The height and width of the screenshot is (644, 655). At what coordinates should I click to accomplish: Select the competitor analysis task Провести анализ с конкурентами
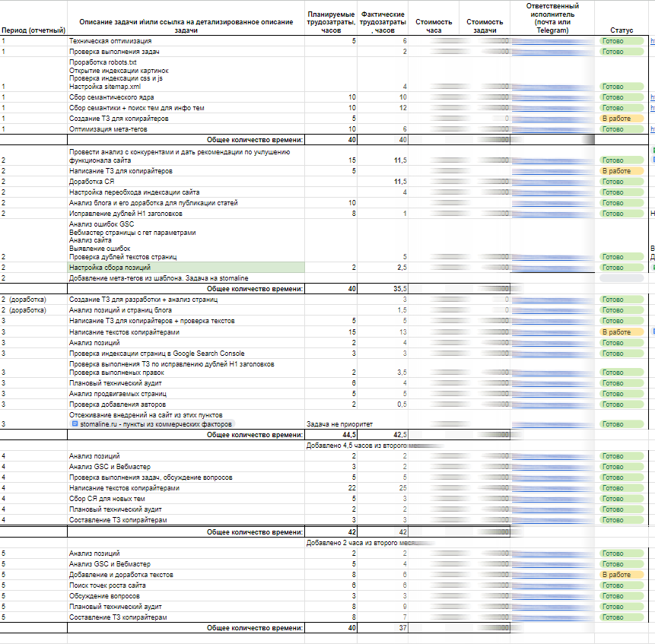point(186,156)
